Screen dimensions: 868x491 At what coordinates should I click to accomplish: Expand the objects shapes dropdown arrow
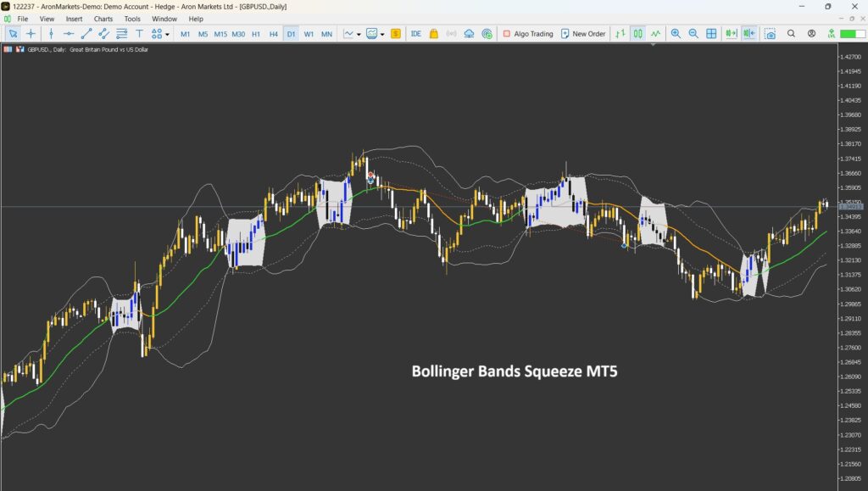coord(167,35)
